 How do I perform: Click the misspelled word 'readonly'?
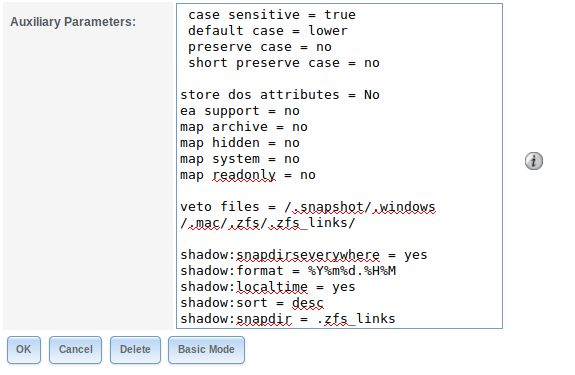(x=244, y=175)
